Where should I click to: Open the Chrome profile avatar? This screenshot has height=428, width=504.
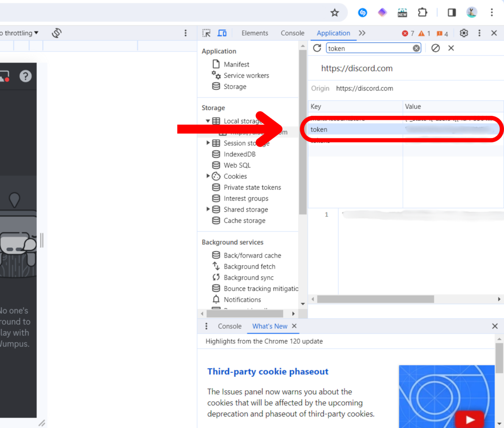click(x=471, y=12)
